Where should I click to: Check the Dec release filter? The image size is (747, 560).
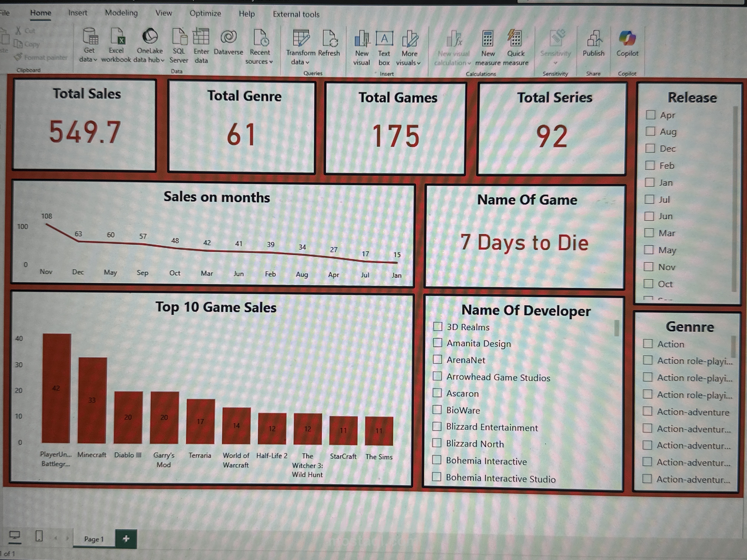[650, 148]
